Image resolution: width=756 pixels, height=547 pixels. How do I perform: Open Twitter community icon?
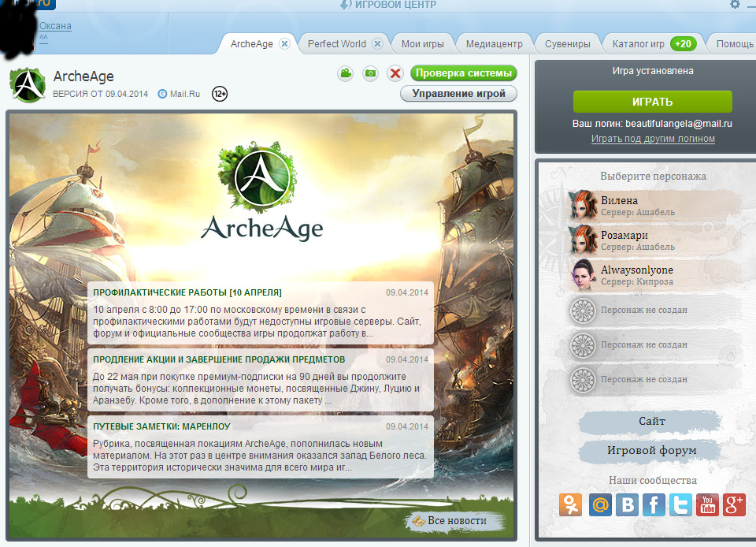click(680, 505)
